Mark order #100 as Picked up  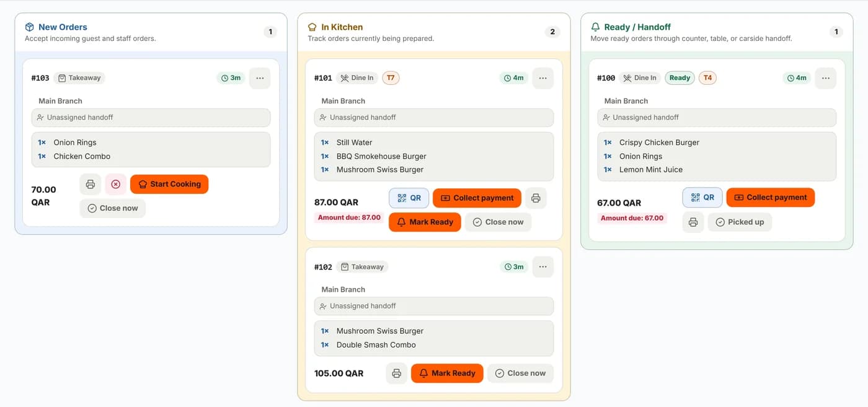click(x=740, y=222)
